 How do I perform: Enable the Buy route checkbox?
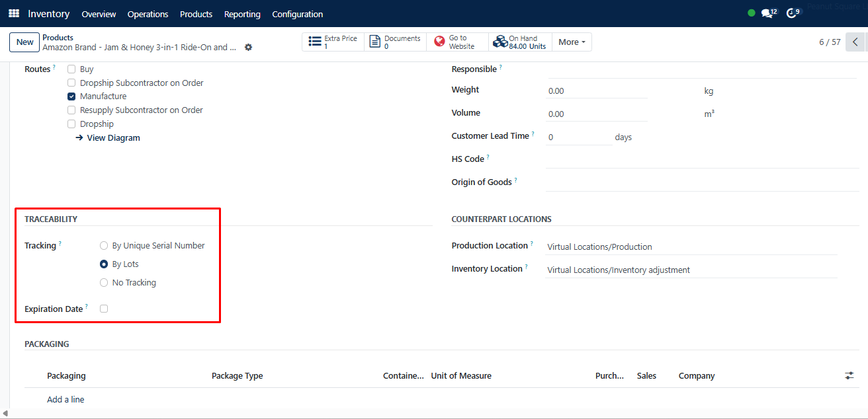point(71,69)
